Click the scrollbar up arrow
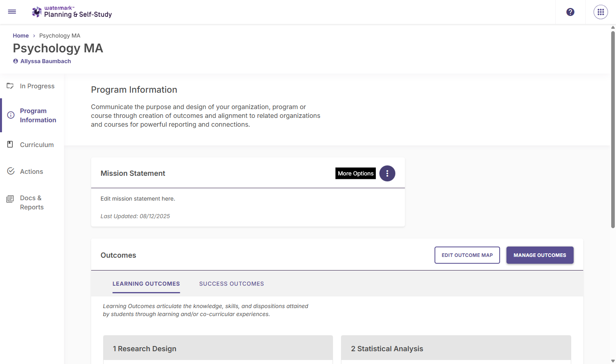The width and height of the screenshot is (616, 364). [x=613, y=28]
